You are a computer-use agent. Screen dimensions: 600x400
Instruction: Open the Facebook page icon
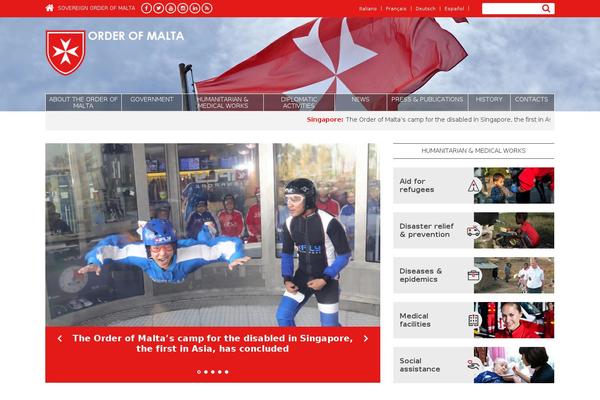coord(146,8)
